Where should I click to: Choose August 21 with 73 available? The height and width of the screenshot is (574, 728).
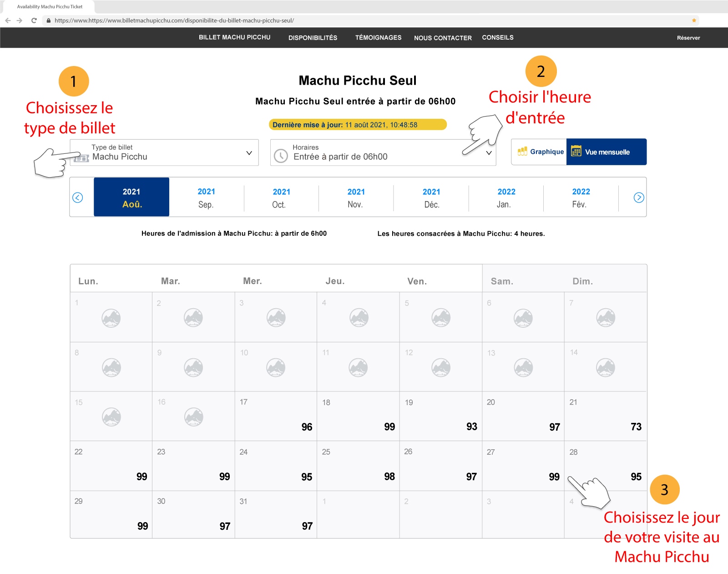coord(606,416)
